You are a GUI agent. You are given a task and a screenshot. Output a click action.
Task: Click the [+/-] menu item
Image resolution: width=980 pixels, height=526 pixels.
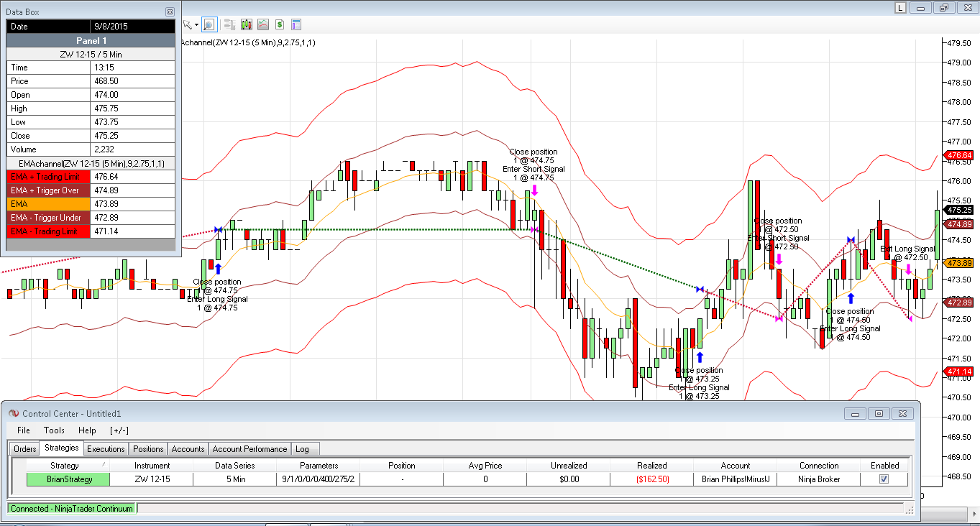point(119,430)
